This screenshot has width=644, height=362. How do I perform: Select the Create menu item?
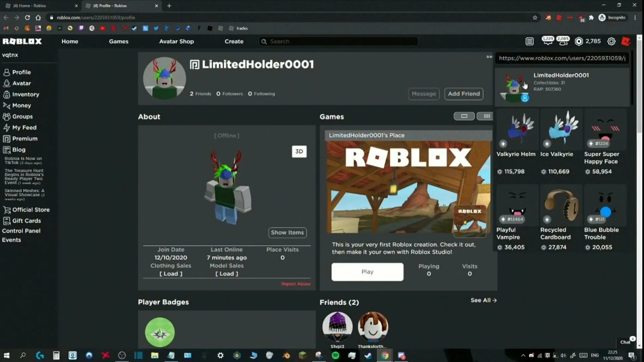pos(234,41)
